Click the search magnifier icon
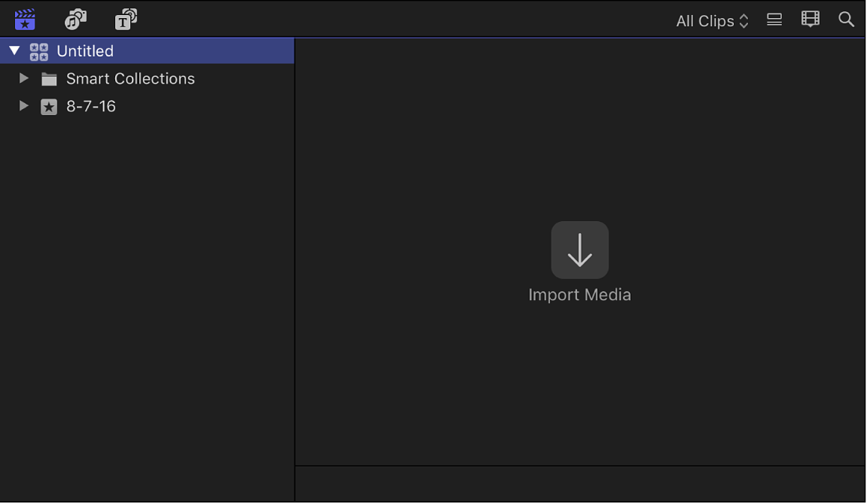This screenshot has width=867, height=504. click(847, 20)
